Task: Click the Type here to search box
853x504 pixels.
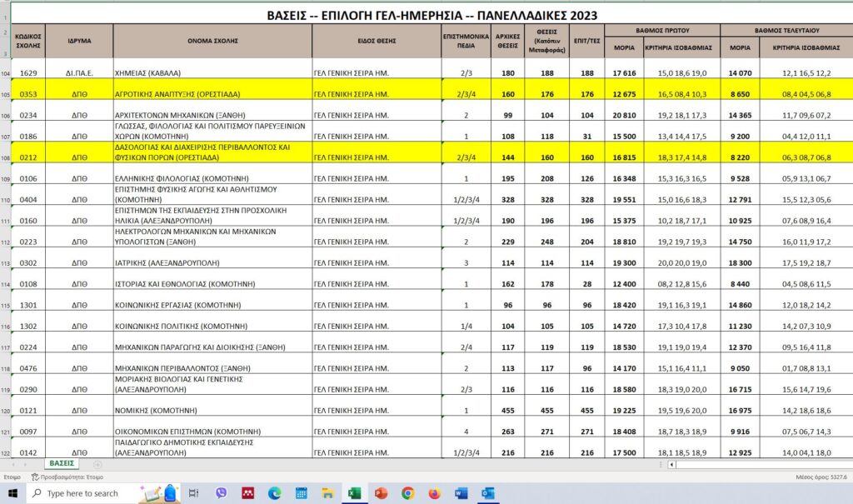Action: pos(102,493)
